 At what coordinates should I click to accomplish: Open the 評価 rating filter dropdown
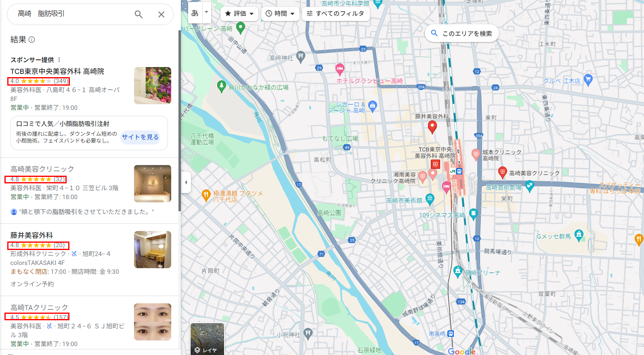pyautogui.click(x=239, y=13)
